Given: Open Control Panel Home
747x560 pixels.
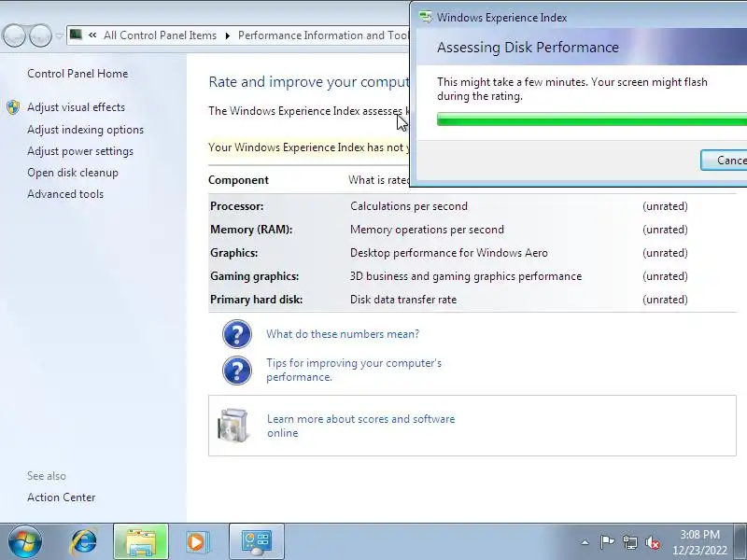Looking at the screenshot, I should pyautogui.click(x=78, y=74).
